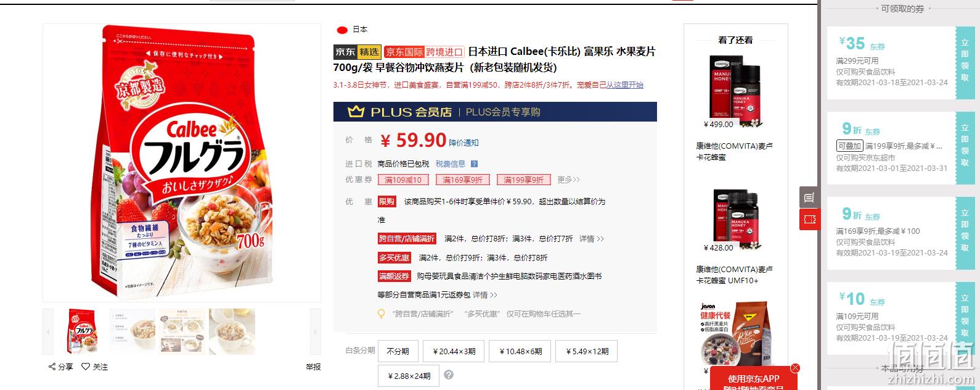Expand 详情 for cross-store discount
Viewport: 980px width, 390px height.
592,239
